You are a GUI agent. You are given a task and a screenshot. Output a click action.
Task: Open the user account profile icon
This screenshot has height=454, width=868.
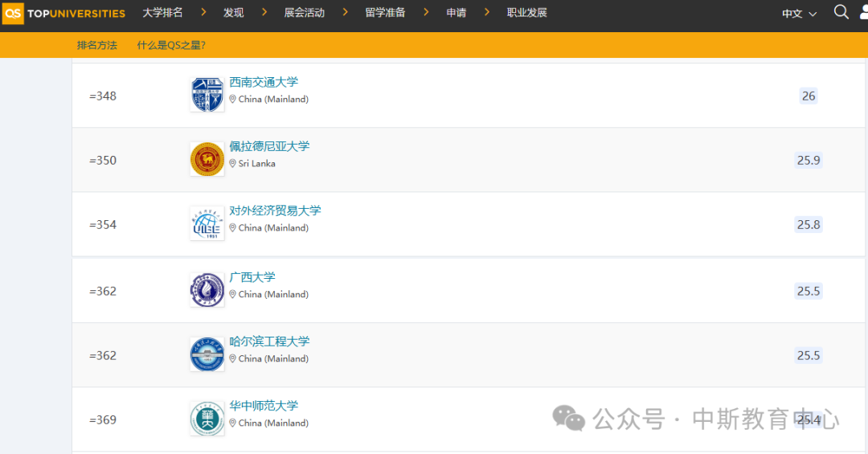pos(863,12)
